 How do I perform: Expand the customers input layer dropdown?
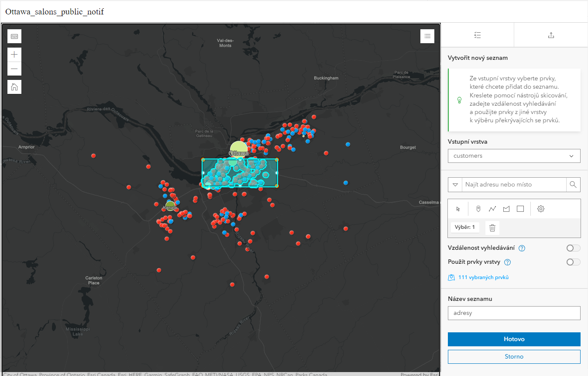click(514, 156)
